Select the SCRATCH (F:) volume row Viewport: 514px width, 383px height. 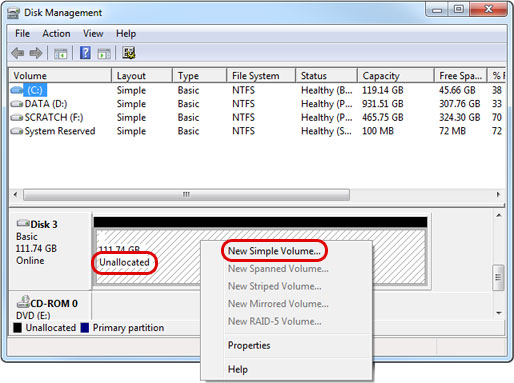click(257, 117)
